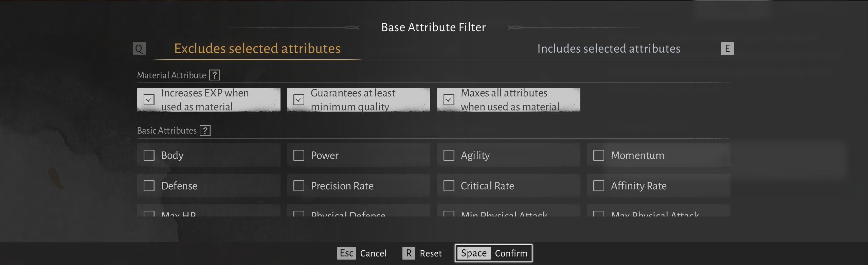Image resolution: width=868 pixels, height=265 pixels.
Task: Toggle the Precision Rate checkbox
Action: tap(299, 186)
